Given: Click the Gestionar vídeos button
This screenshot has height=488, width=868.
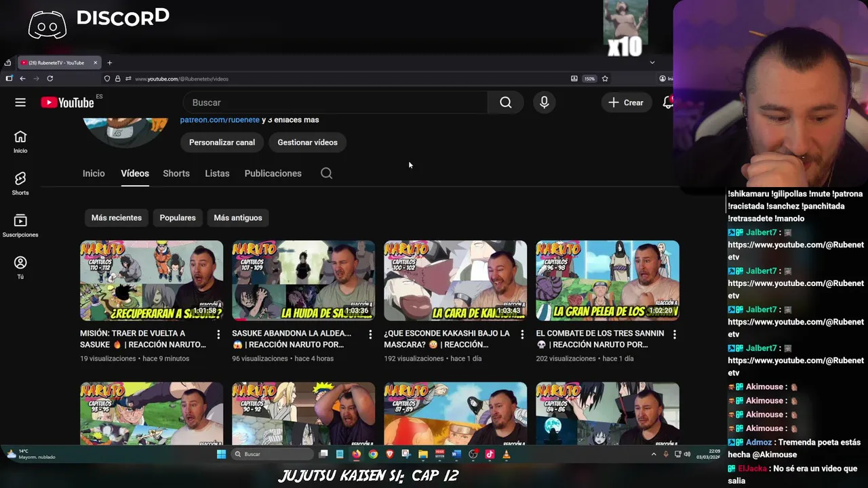Looking at the screenshot, I should 307,142.
